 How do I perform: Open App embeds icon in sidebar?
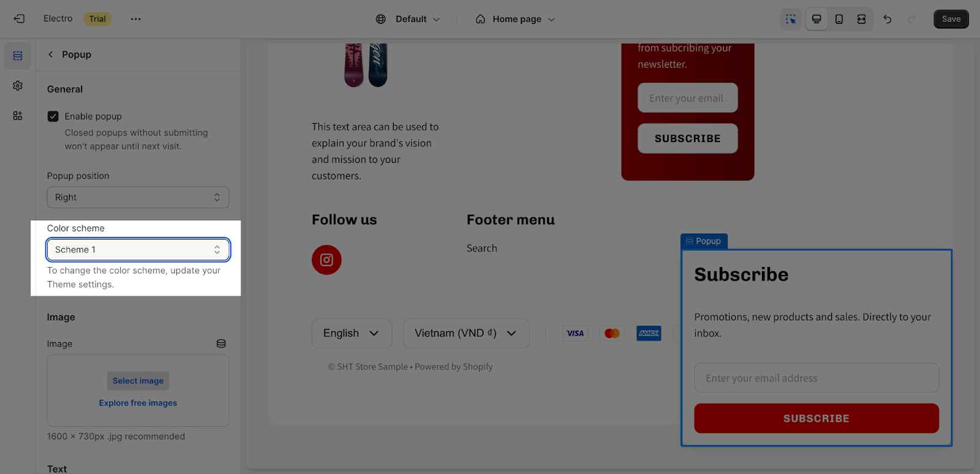(18, 116)
